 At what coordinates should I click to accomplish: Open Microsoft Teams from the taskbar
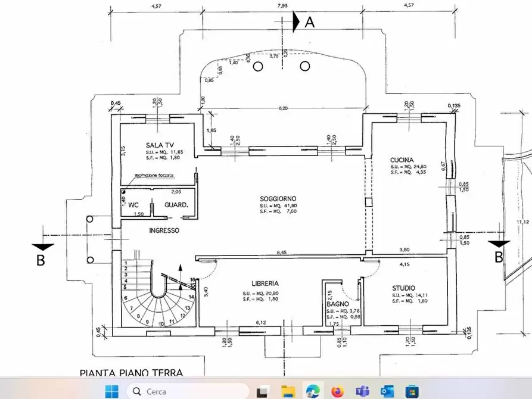[x=363, y=391]
